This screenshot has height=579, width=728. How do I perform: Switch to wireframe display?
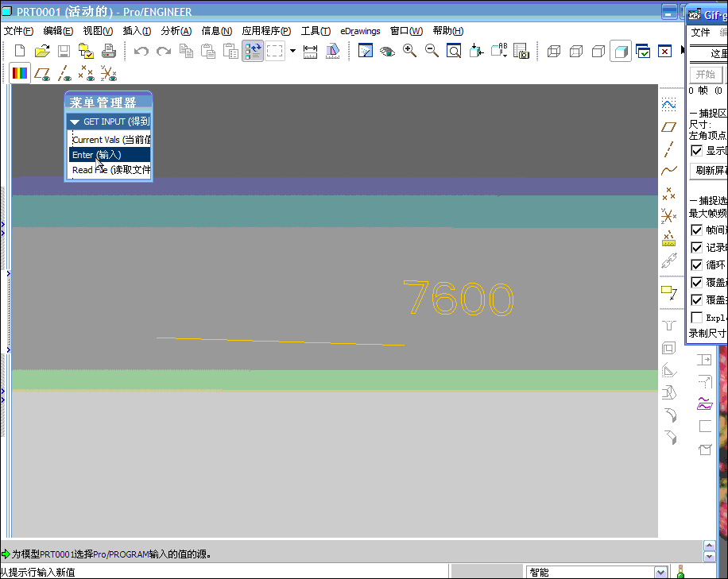553,51
